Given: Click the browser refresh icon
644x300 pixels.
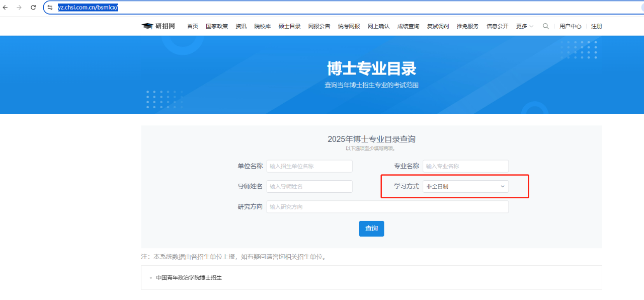Looking at the screenshot, I should point(33,8).
